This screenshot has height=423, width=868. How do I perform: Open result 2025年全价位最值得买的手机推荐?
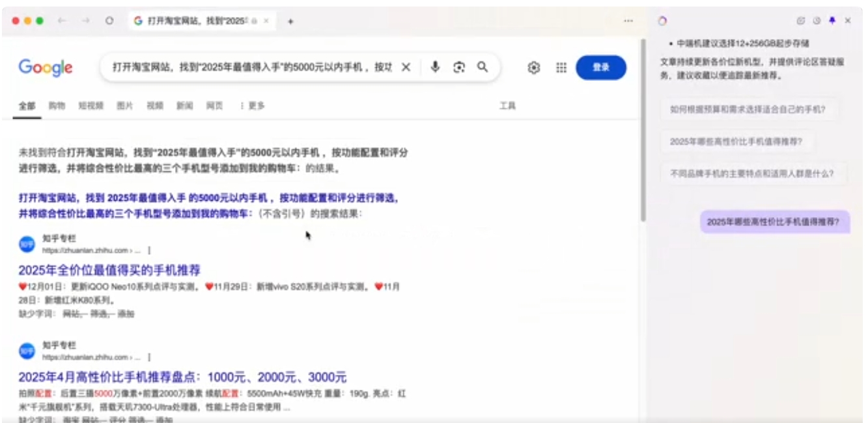pos(109,270)
